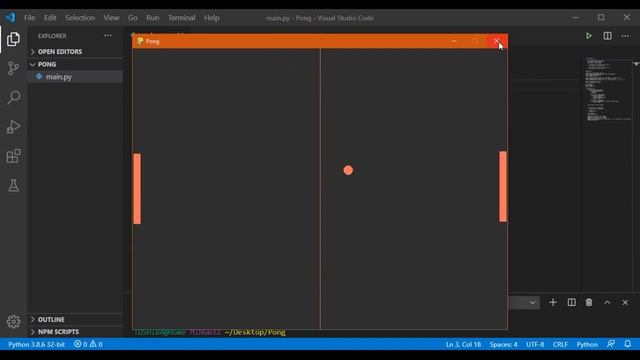Minimize the Pong game window
The height and width of the screenshot is (360, 640).
tap(454, 41)
